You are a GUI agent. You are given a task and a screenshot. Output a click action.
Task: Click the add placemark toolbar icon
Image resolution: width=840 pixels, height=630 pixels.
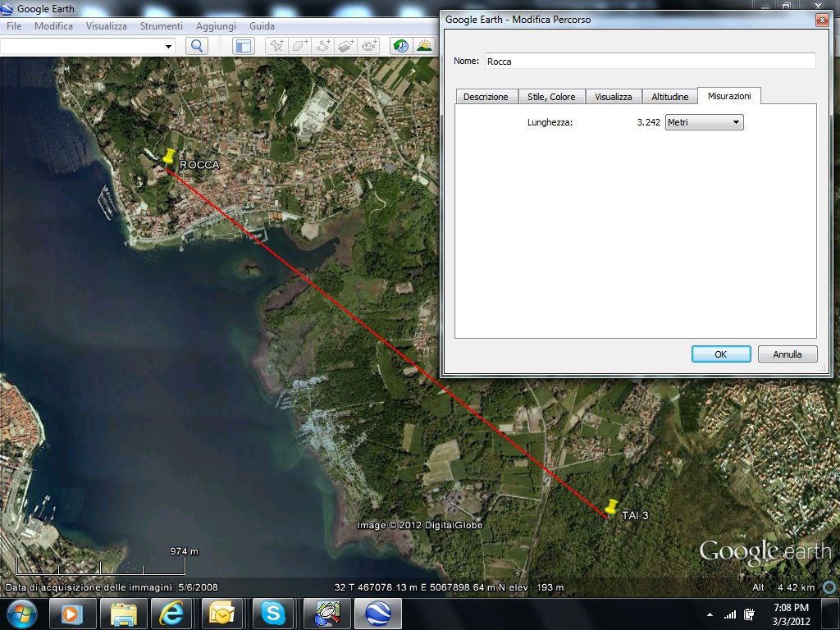pyautogui.click(x=276, y=46)
